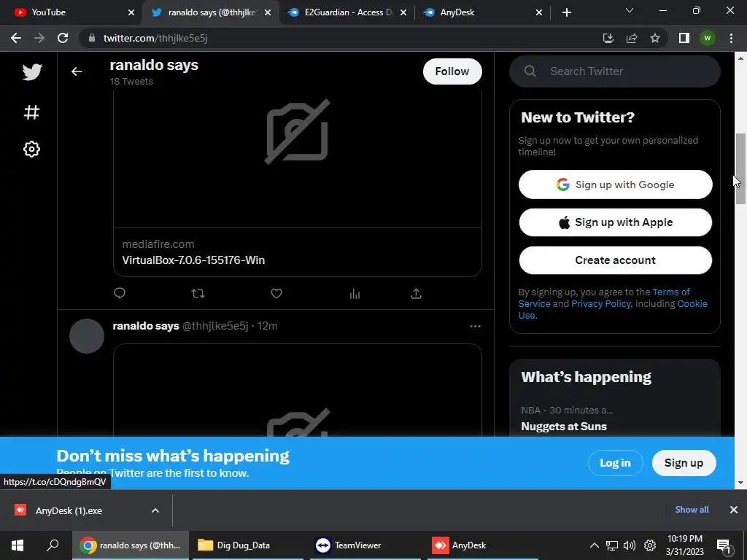Close the E2Guardian tab
The width and height of the screenshot is (747, 560).
click(403, 12)
